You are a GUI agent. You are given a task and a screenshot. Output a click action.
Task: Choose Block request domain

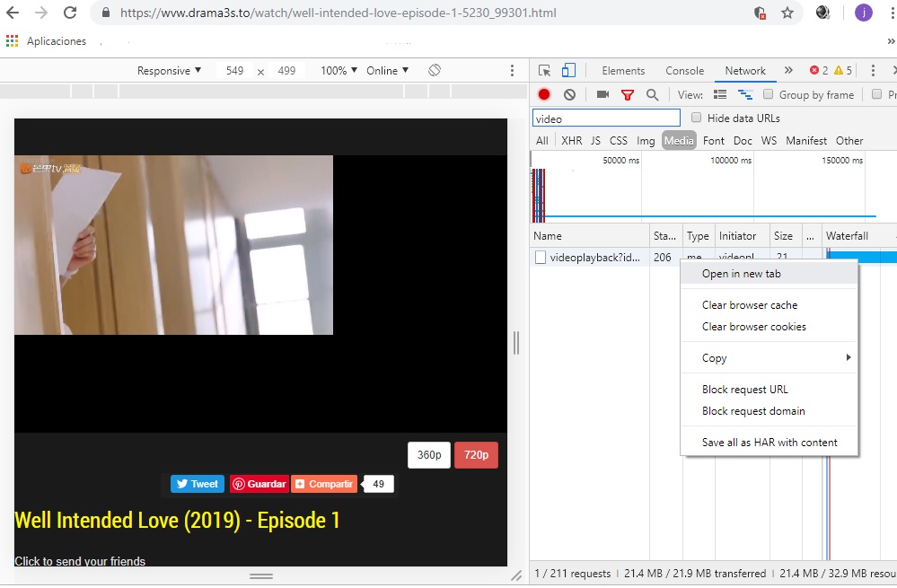(x=769, y=410)
